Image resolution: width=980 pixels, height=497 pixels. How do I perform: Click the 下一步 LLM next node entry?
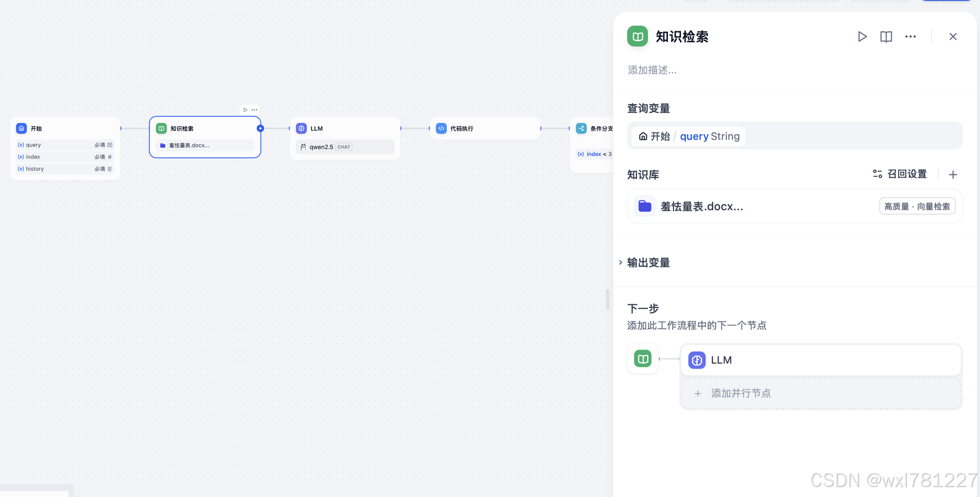coord(821,360)
